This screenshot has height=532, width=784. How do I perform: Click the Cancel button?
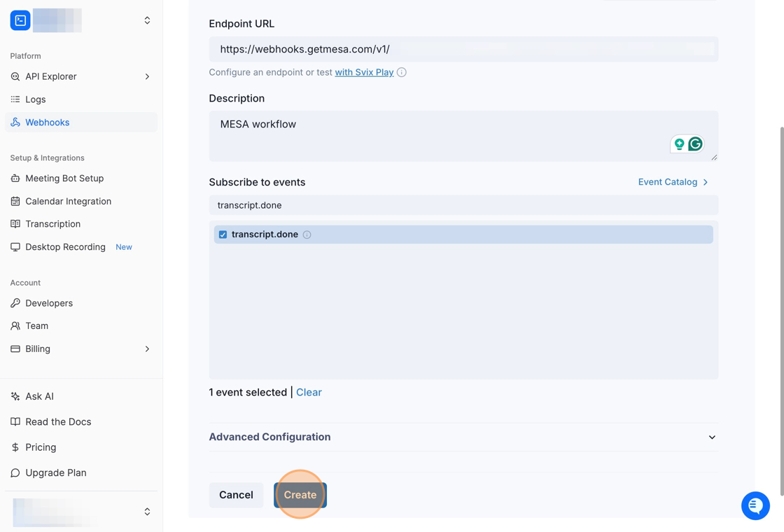click(236, 495)
